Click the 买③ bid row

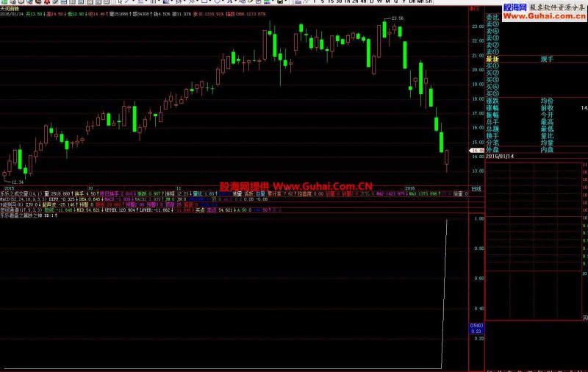click(x=492, y=80)
